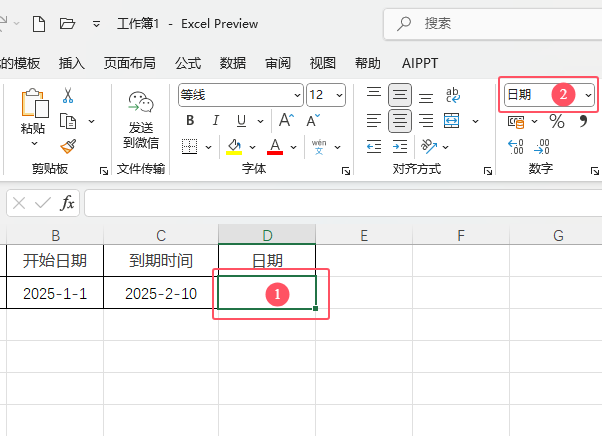This screenshot has width=602, height=436.
Task: Click the 粘贴 paste button
Action: click(34, 111)
